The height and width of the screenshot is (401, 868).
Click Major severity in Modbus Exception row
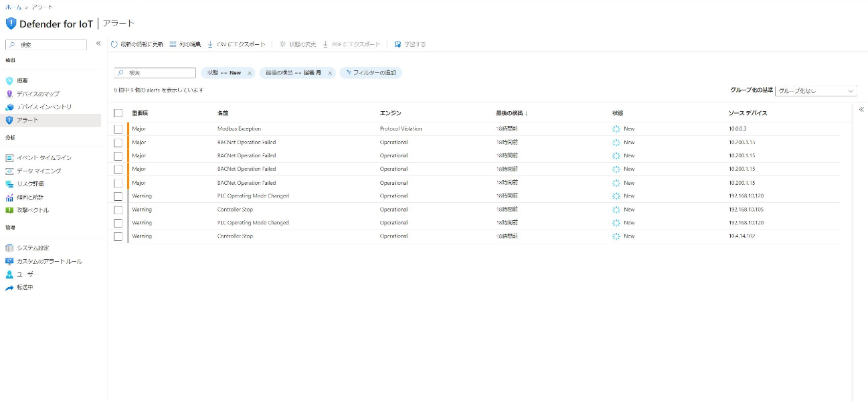coord(139,129)
